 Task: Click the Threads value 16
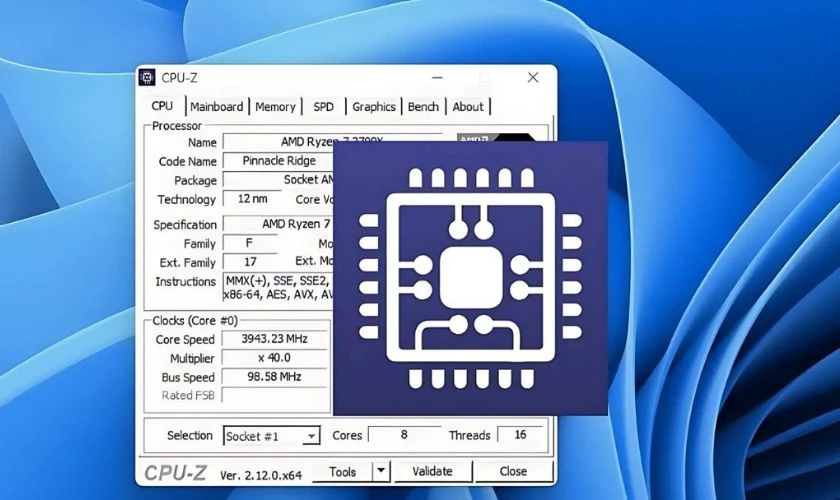pyautogui.click(x=520, y=435)
